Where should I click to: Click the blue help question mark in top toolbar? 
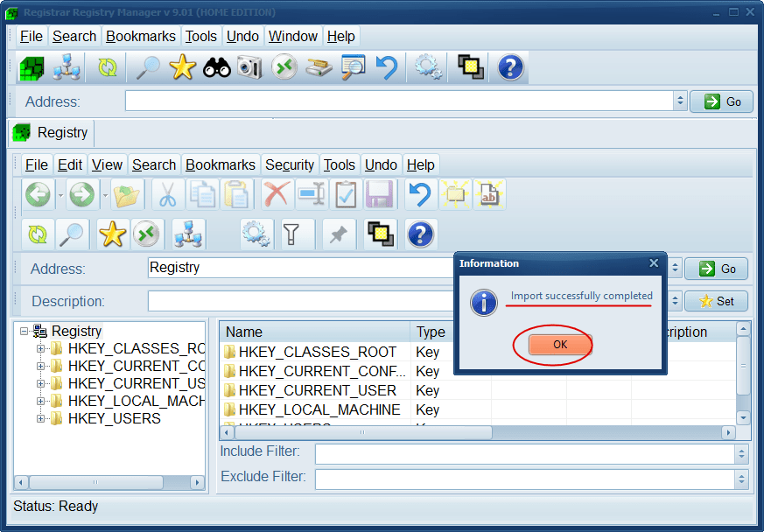(x=510, y=67)
